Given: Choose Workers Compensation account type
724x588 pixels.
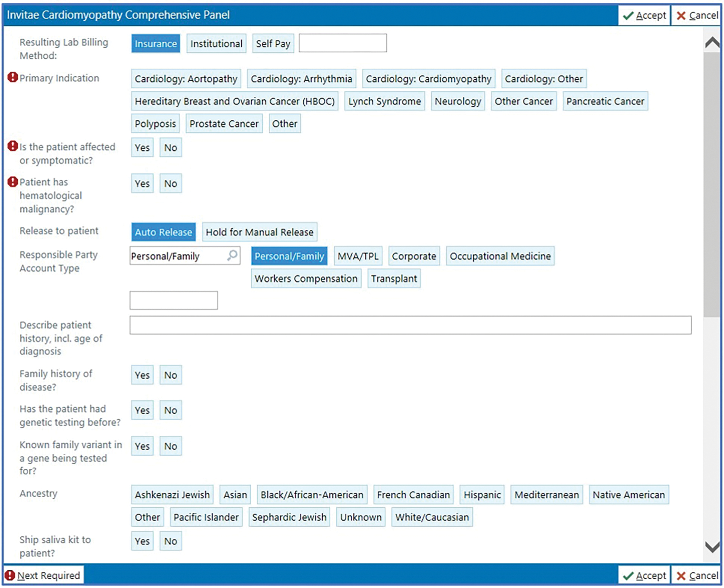Looking at the screenshot, I should pyautogui.click(x=306, y=279).
